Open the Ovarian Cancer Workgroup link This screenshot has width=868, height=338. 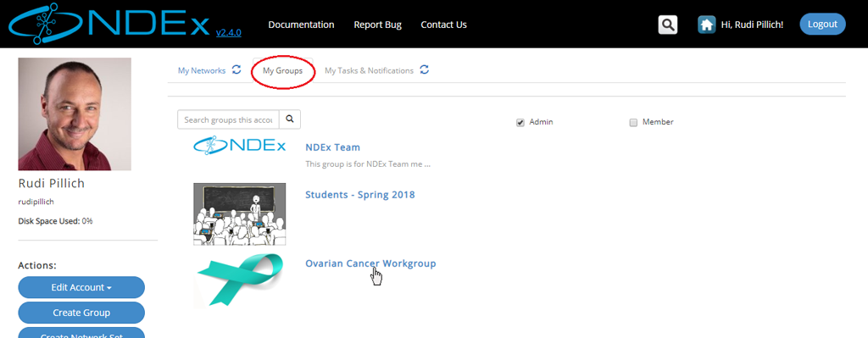370,263
